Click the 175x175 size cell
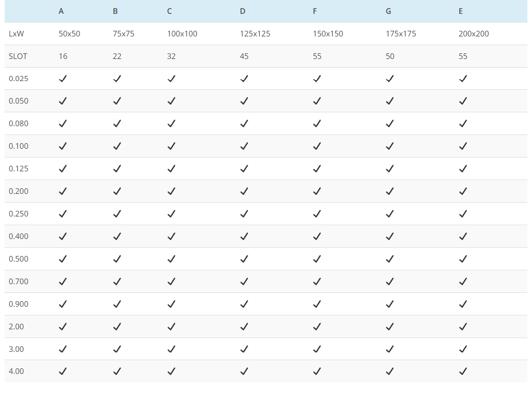The height and width of the screenshot is (395, 532). (x=401, y=34)
